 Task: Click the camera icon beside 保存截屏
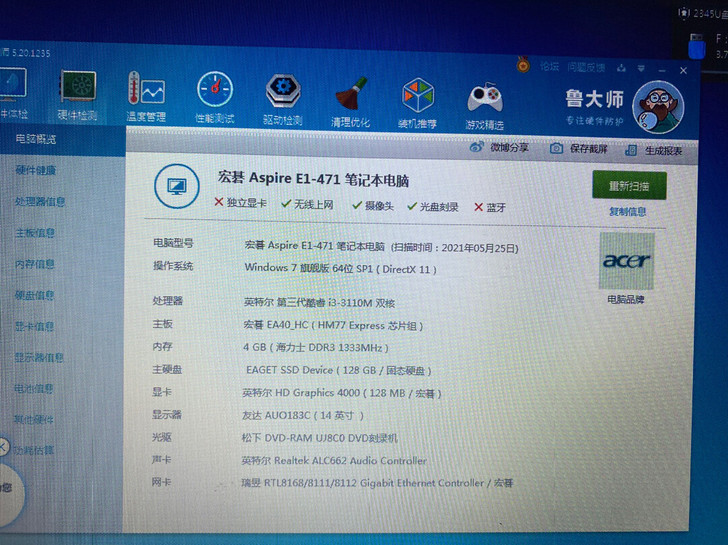pyautogui.click(x=556, y=149)
